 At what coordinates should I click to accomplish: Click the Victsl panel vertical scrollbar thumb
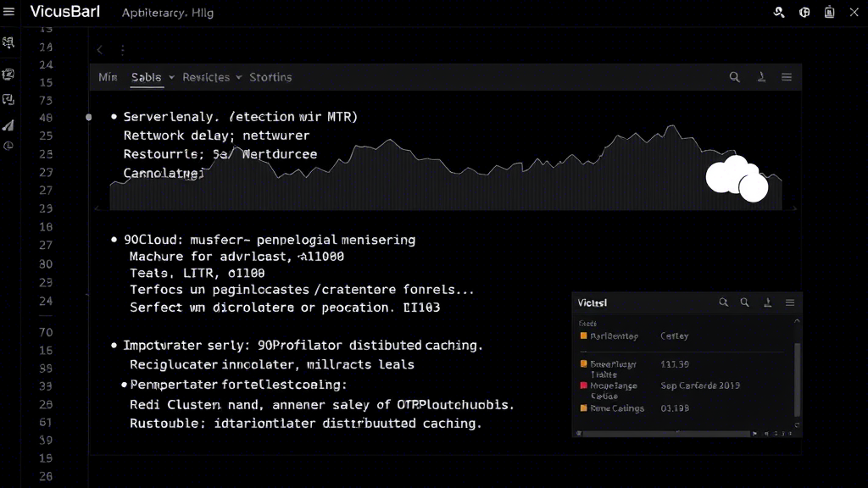(797, 380)
